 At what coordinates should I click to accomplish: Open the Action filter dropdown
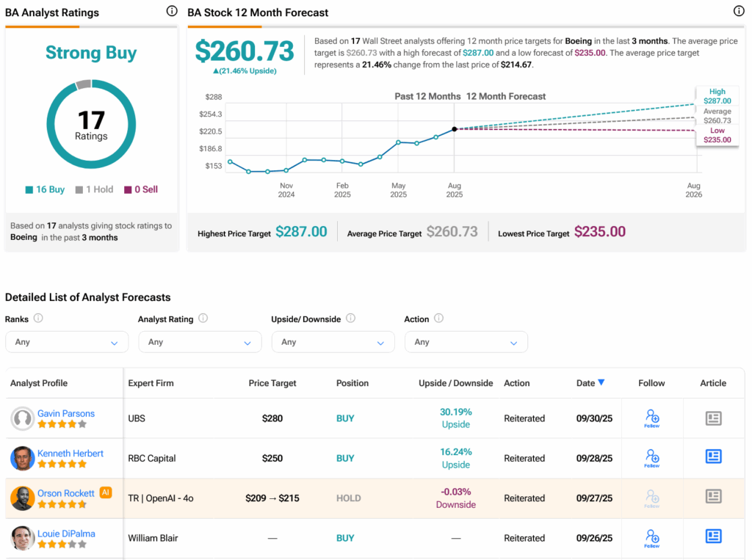click(466, 342)
